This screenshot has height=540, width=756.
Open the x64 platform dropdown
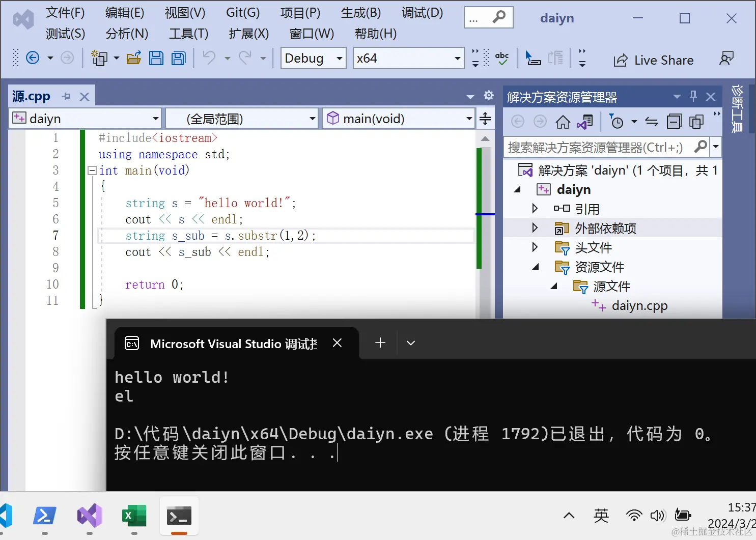409,58
